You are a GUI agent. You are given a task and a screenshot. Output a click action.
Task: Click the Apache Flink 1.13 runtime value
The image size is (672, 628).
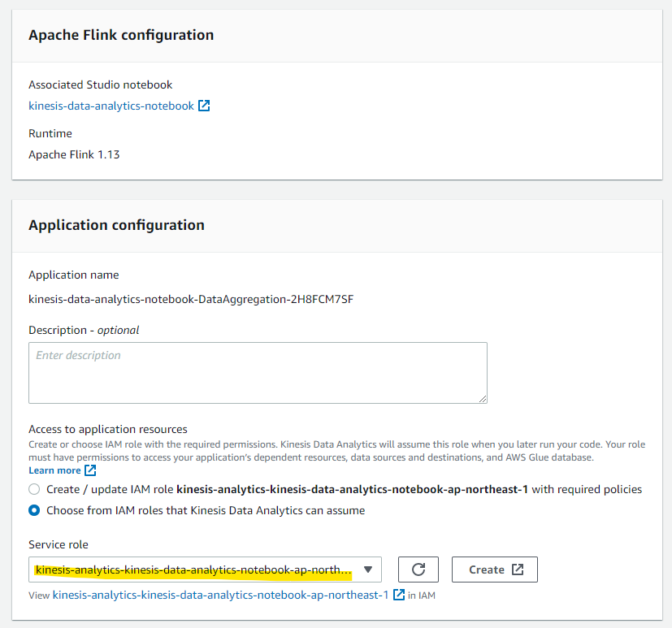(74, 154)
